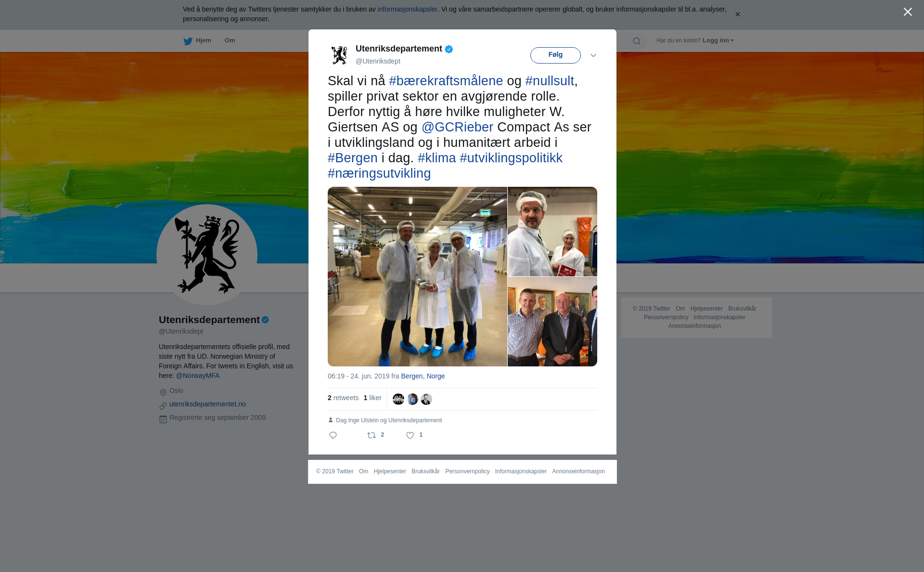Click third liker avatar in the row
The height and width of the screenshot is (572, 924).
coord(426,399)
